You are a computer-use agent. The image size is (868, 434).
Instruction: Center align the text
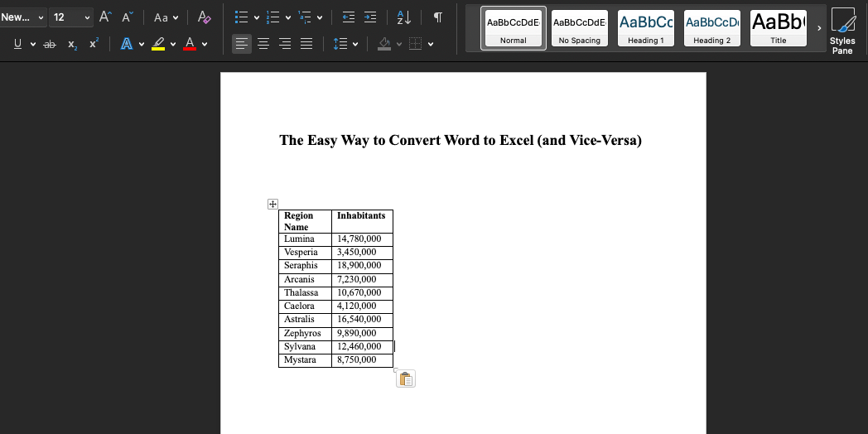[x=263, y=44]
